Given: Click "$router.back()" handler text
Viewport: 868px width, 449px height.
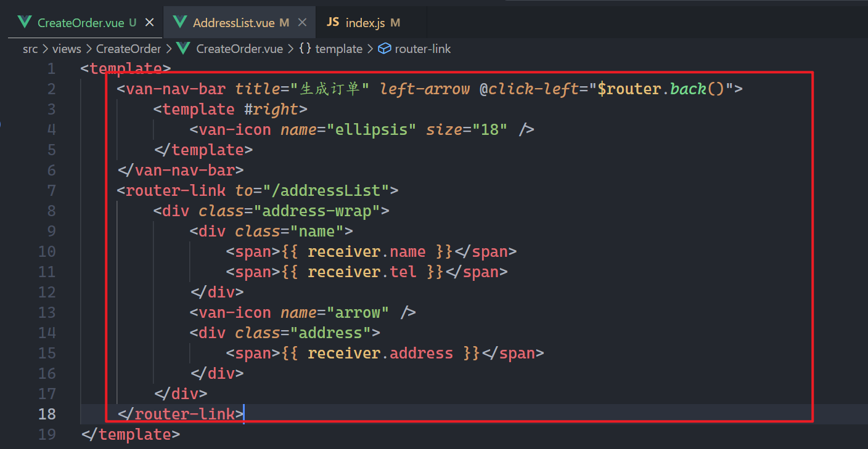Looking at the screenshot, I should [x=661, y=89].
